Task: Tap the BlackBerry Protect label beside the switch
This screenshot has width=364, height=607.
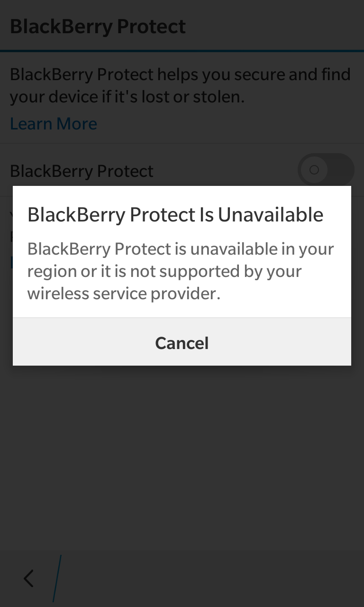Action: [82, 171]
